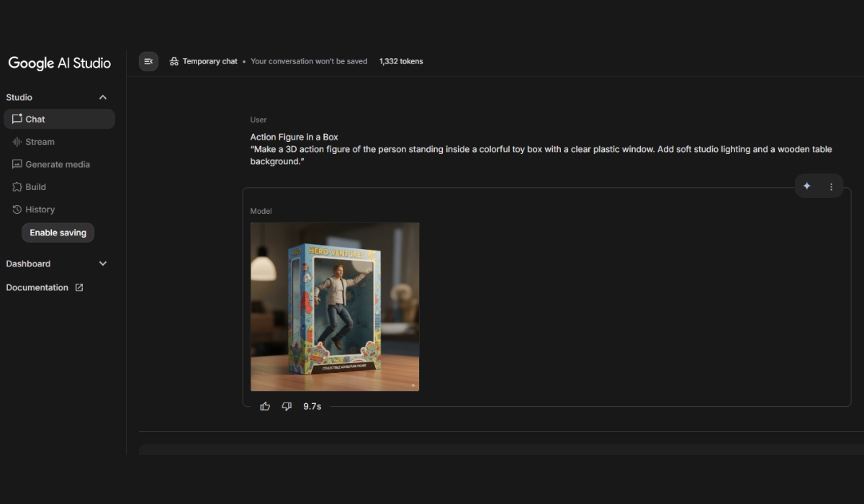Click the Chat speech bubble icon
This screenshot has width=864, height=504.
(x=17, y=120)
